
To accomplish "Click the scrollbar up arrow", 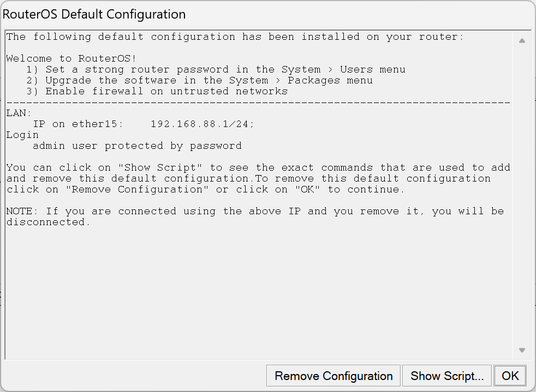I will [522, 41].
